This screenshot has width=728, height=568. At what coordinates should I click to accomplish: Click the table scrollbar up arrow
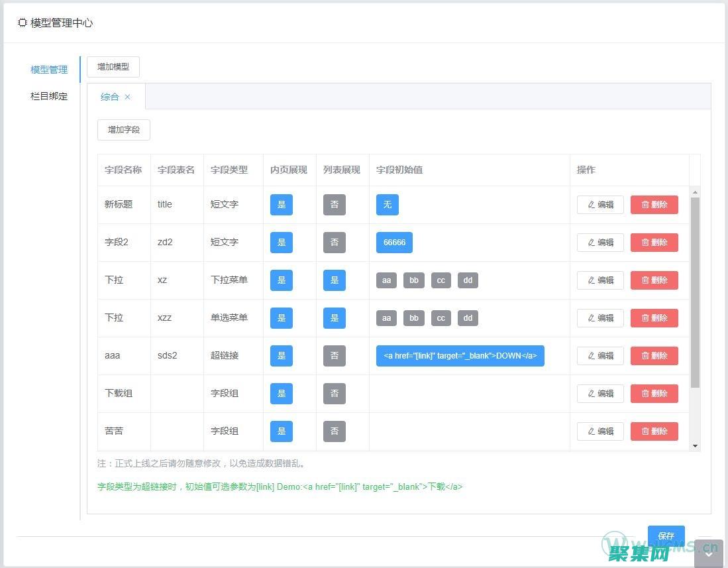695,192
